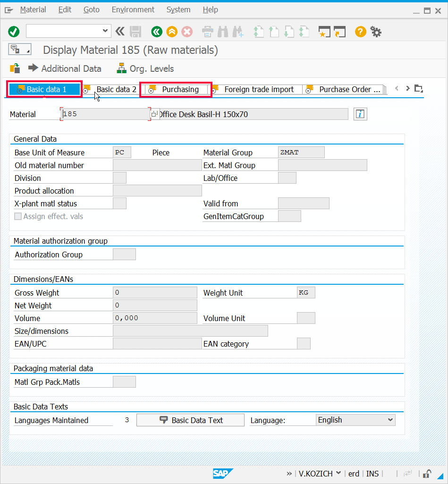This screenshot has width=448, height=484.
Task: Click the status bar lock icon
Action: click(427, 474)
